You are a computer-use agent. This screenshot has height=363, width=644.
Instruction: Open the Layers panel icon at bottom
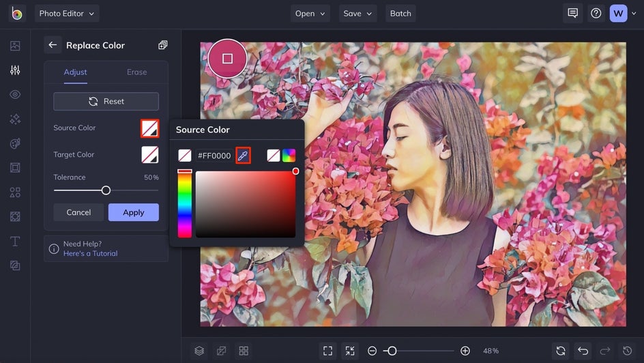tap(199, 351)
